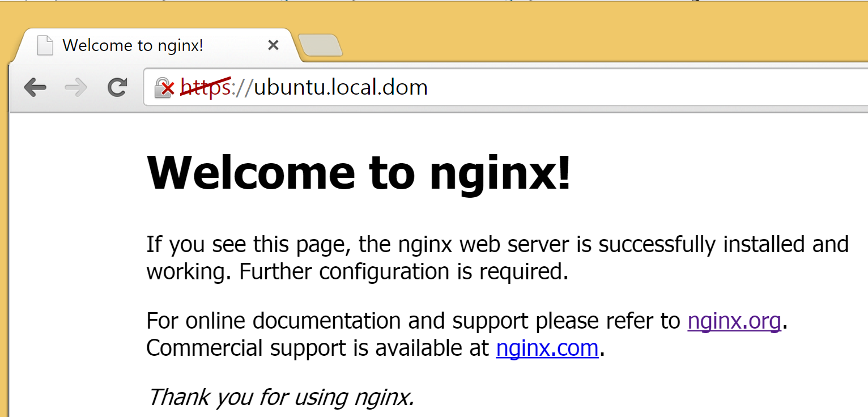868x417 pixels.
Task: Click the crossed-out https in the URL
Action: click(x=206, y=88)
